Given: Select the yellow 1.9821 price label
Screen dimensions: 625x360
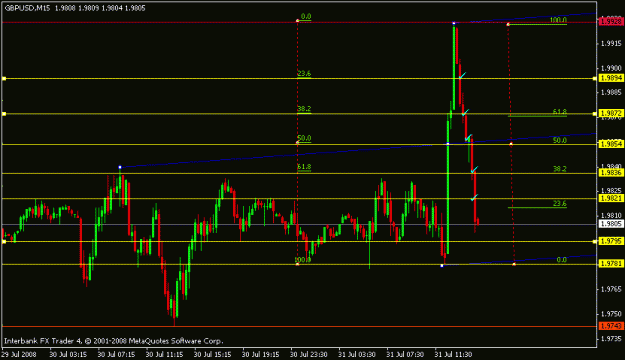Looking at the screenshot, I should click(x=611, y=198).
